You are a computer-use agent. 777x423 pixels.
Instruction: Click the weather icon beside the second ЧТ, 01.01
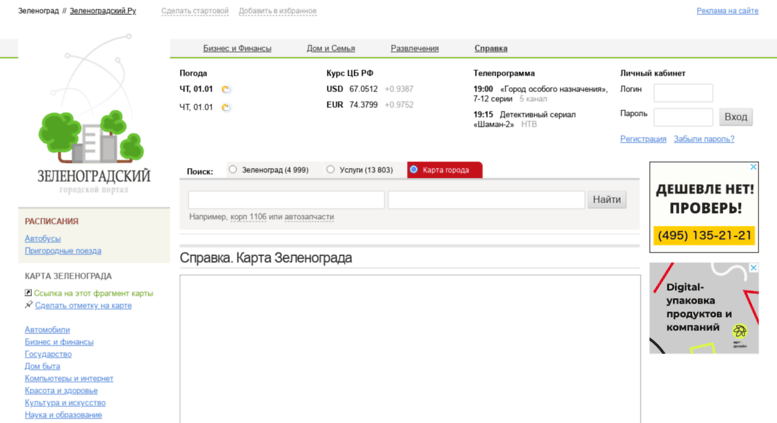pyautogui.click(x=225, y=107)
